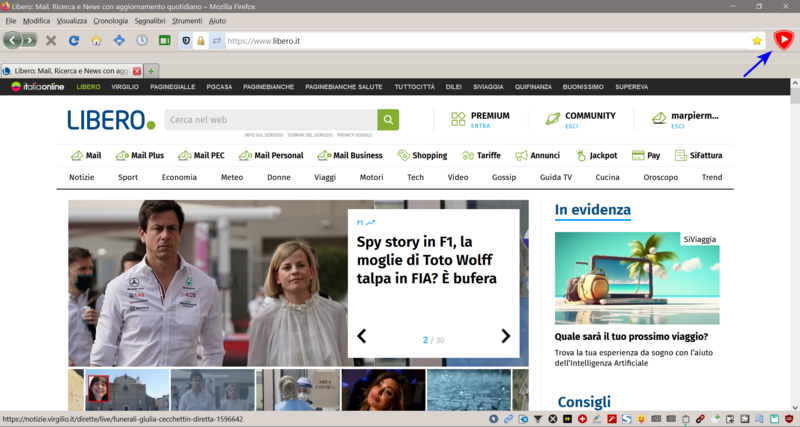800x427 pixels.
Task: Click the yellow bookmark star
Action: tap(757, 41)
